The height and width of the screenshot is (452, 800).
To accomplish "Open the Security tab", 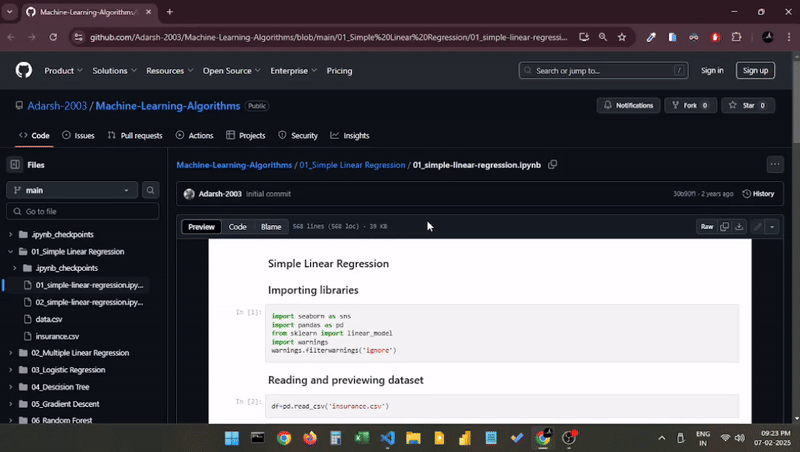I will pos(298,135).
